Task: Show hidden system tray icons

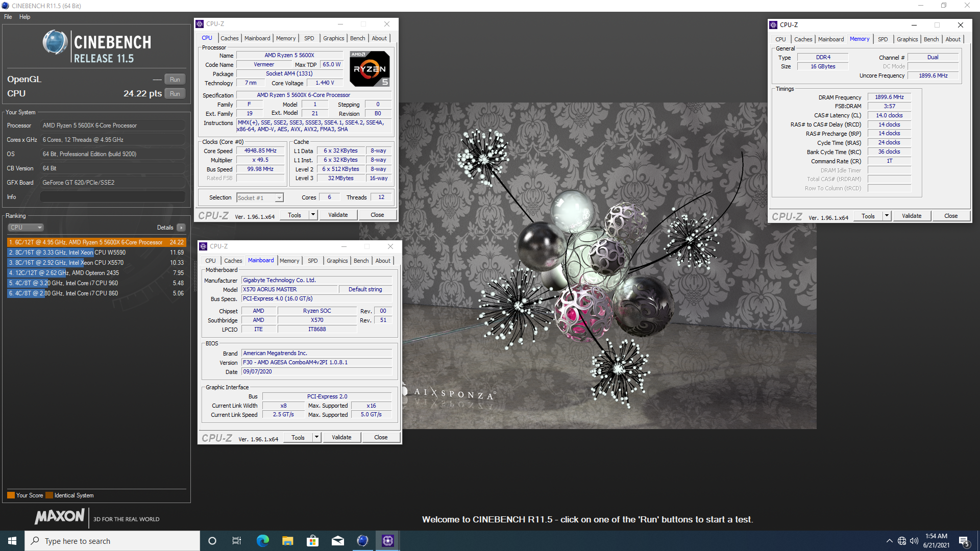Action: [x=890, y=541]
